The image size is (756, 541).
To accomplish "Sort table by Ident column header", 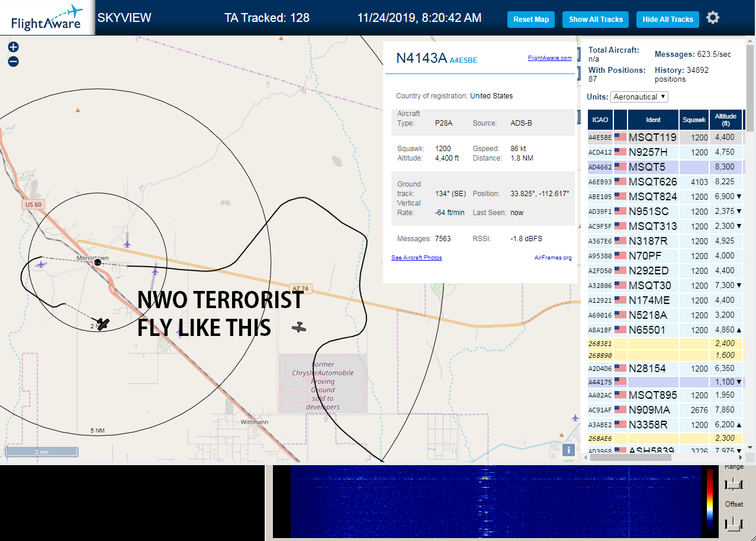I will pos(653,120).
